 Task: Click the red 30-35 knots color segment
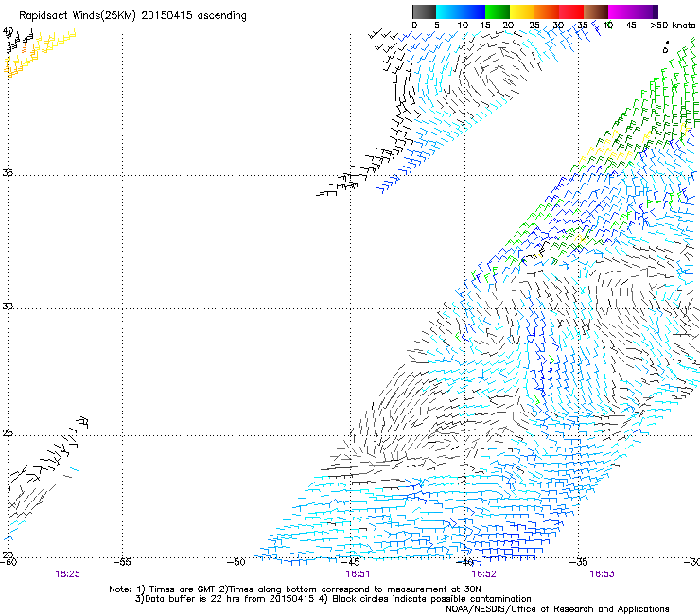571,11
